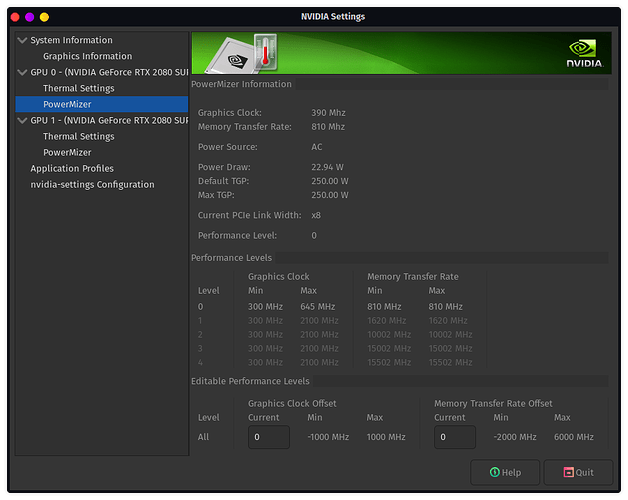Select GPU 1 RTX 2080 entry
This screenshot has width=628, height=500.
(109, 120)
